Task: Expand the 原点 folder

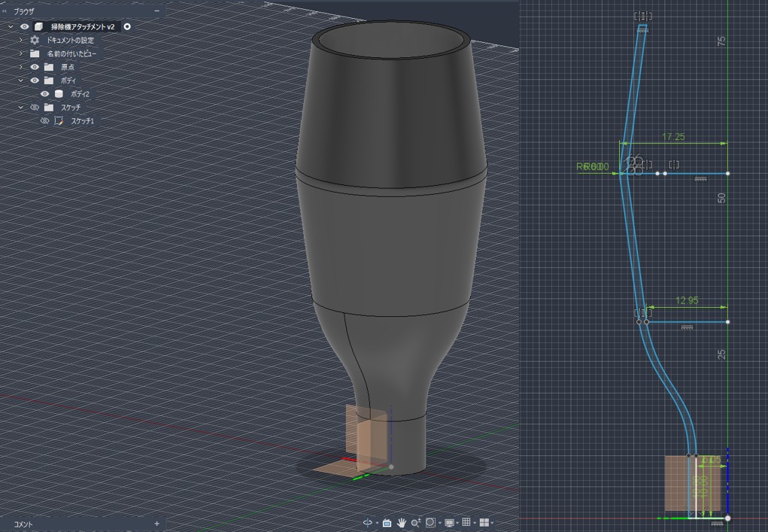Action: 20,67
